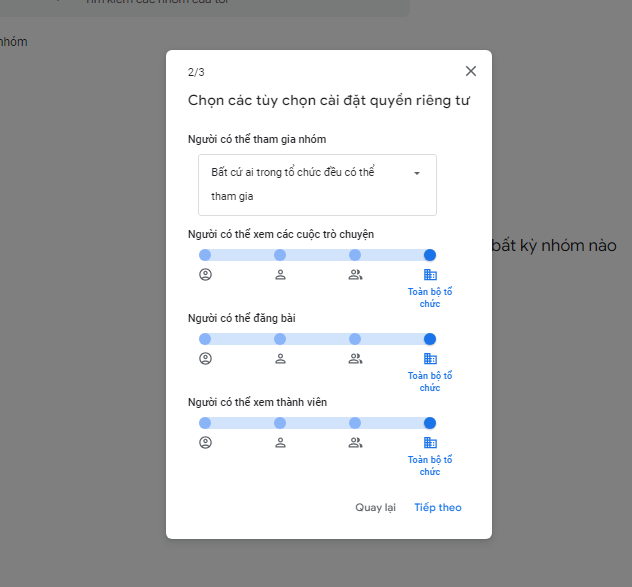Click the members group icon under "Người có thể đăng bài"

[355, 358]
